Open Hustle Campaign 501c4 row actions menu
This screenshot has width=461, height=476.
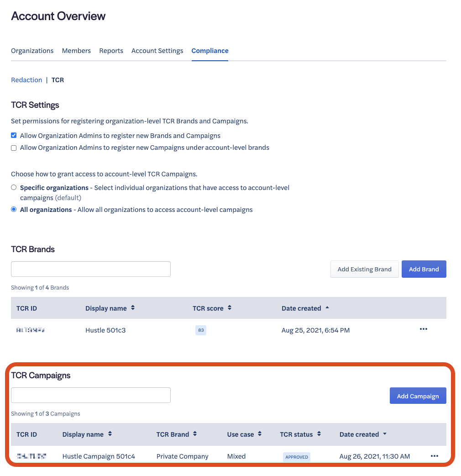click(434, 456)
